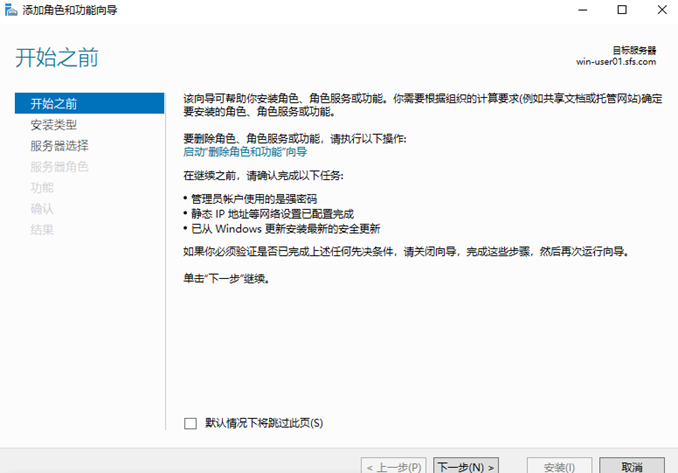Click the 开始之前 page heading

tap(57, 58)
